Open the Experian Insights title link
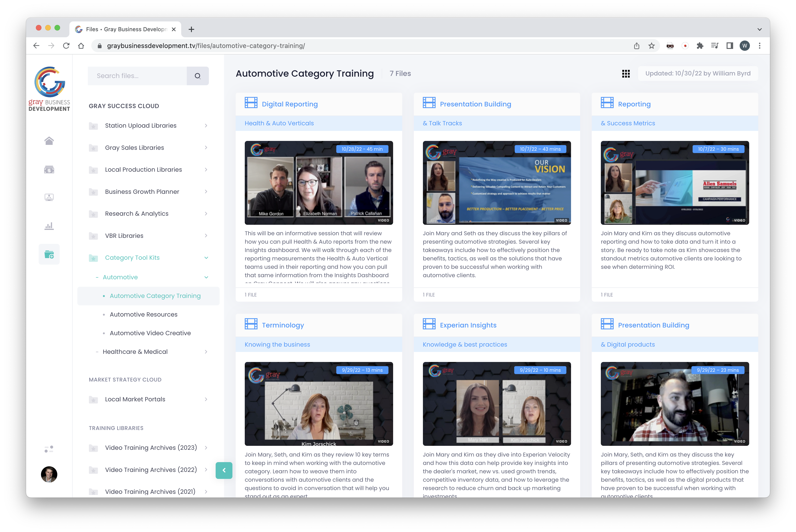Screen dimensions: 796x532 pyautogui.click(x=468, y=325)
